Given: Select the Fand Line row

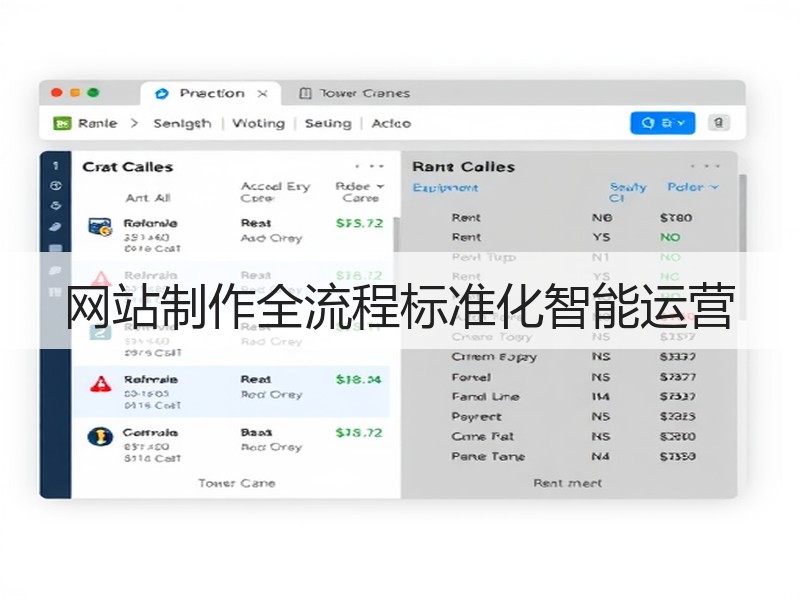Looking at the screenshot, I should [571, 397].
